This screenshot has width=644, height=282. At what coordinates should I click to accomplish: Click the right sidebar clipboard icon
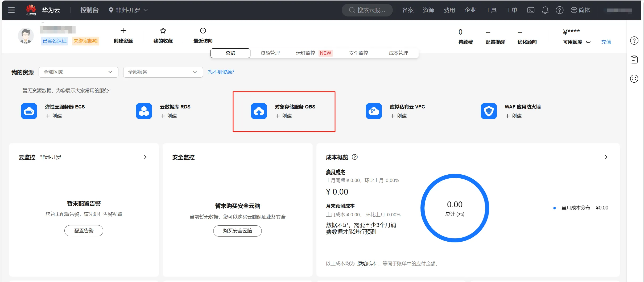point(634,60)
